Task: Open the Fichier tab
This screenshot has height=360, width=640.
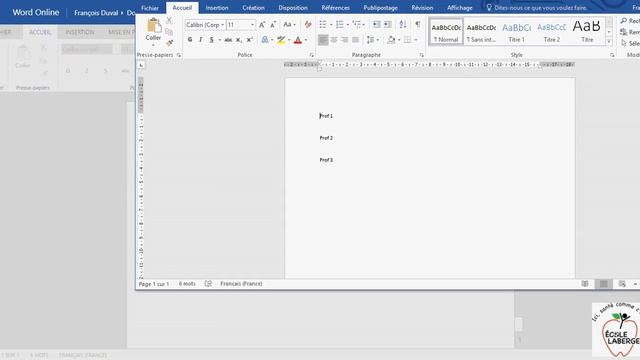Action: click(150, 8)
